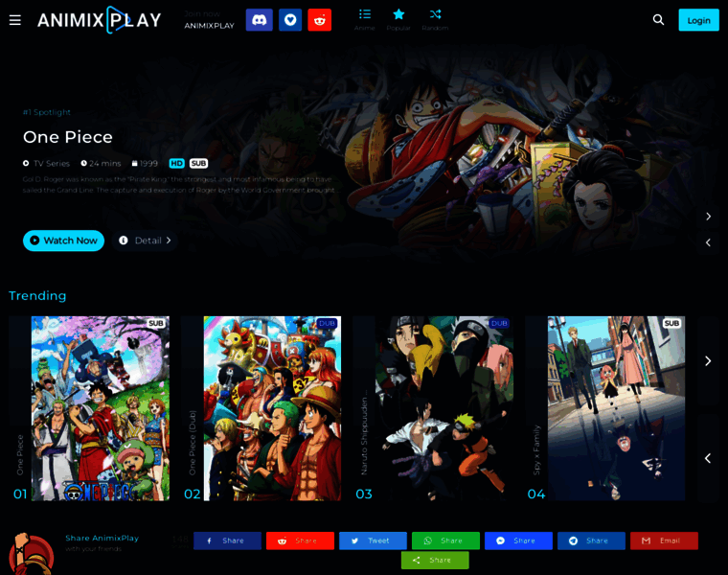Click Watch Now for One Piece
Viewport: 728px width, 575px height.
[x=63, y=241]
